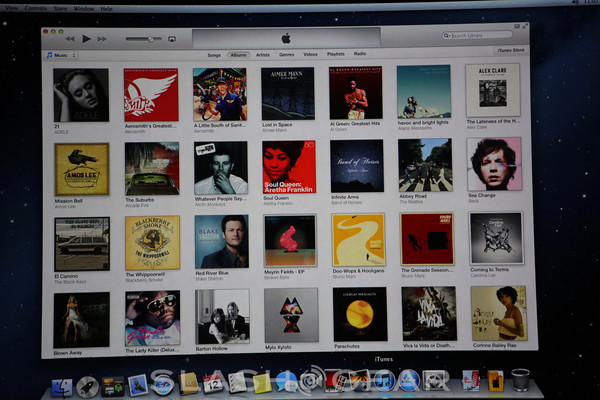Open the Sea Change album cover

point(494,164)
